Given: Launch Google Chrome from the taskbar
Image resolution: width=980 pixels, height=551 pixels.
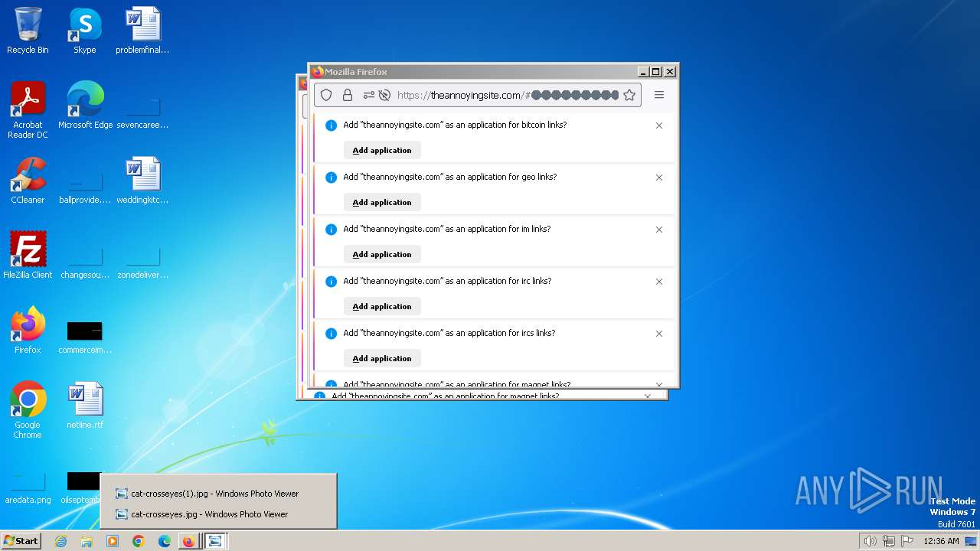Looking at the screenshot, I should [139, 541].
